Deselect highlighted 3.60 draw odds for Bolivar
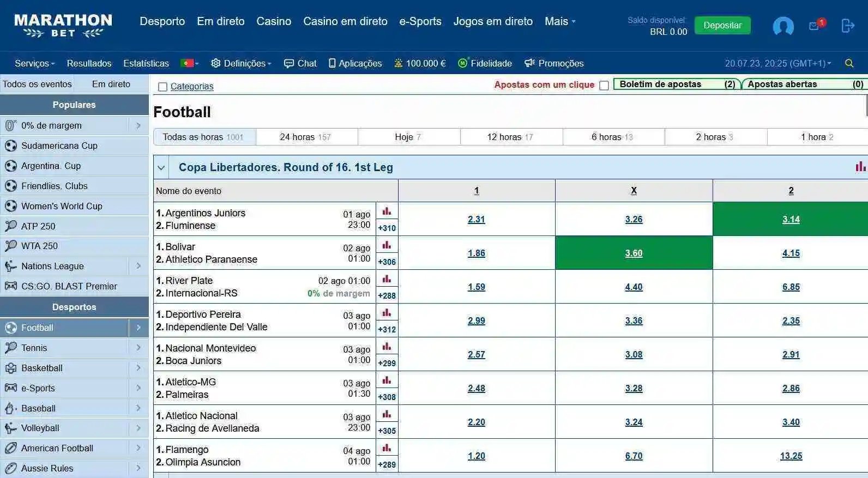This screenshot has height=478, width=868. click(634, 253)
